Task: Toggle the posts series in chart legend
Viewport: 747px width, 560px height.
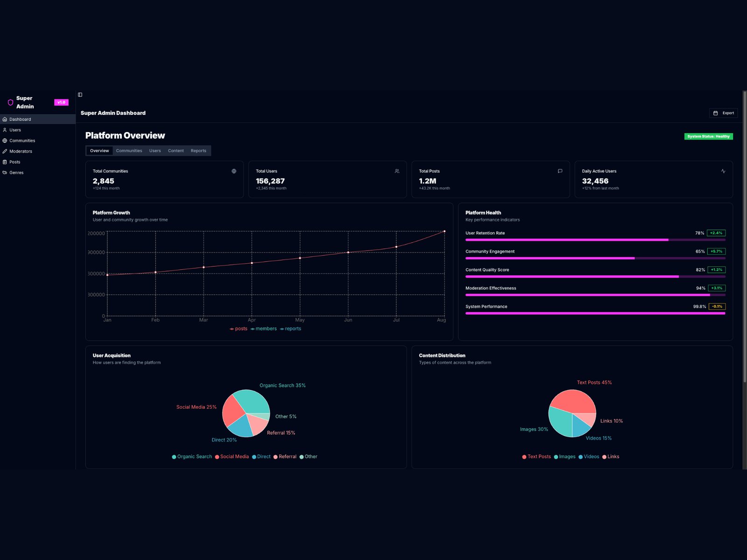Action: point(239,329)
